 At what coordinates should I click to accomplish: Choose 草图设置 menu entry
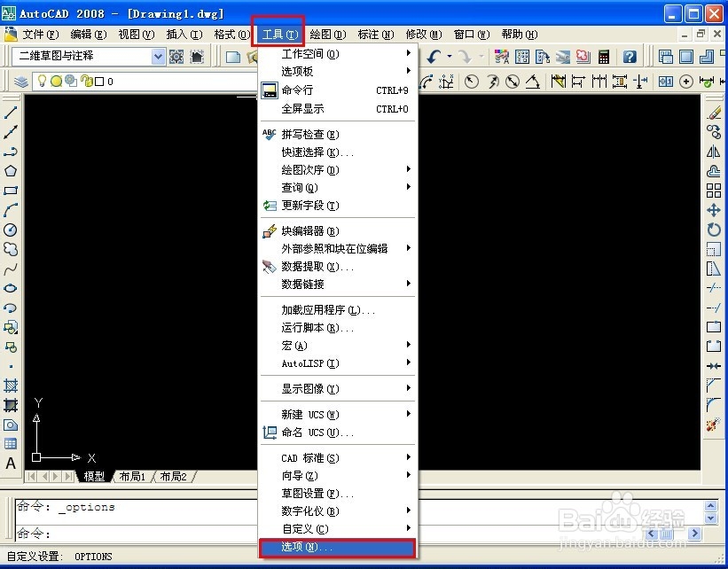point(338,494)
